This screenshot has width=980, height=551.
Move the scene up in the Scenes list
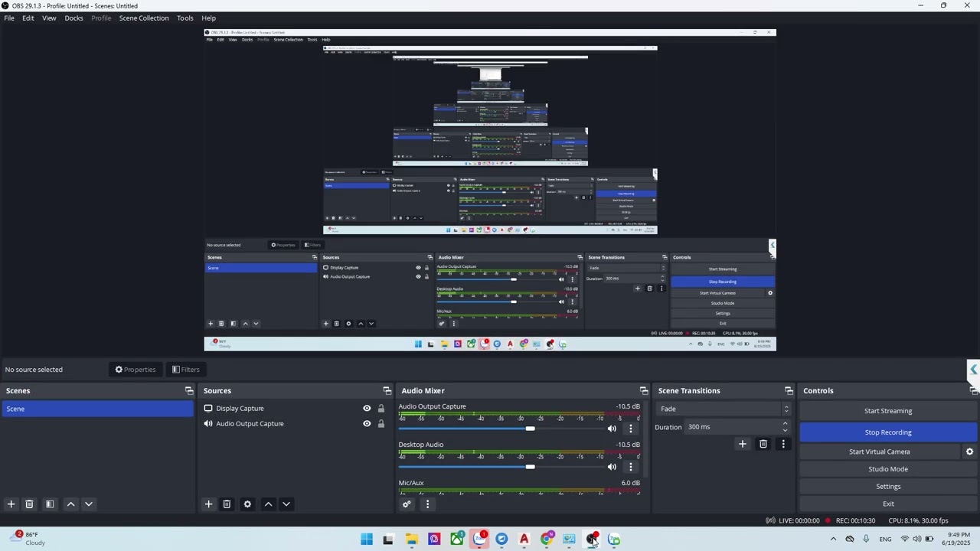[x=70, y=504]
